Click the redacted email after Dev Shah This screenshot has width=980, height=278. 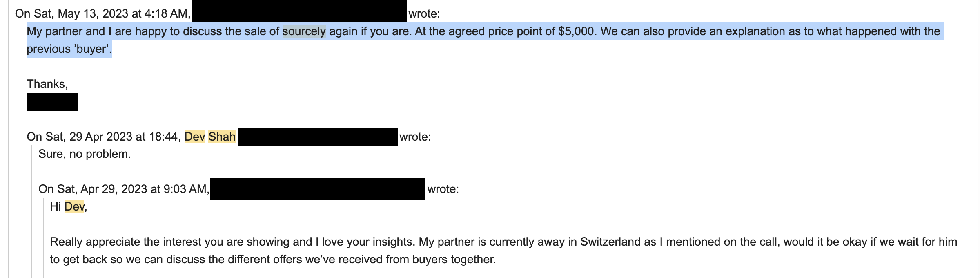pos(318,137)
